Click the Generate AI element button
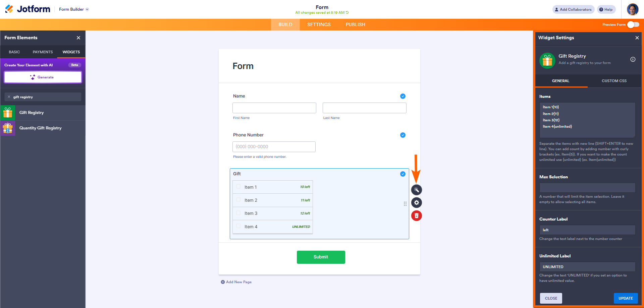Screen dimensions: 644x308 (x=43, y=77)
